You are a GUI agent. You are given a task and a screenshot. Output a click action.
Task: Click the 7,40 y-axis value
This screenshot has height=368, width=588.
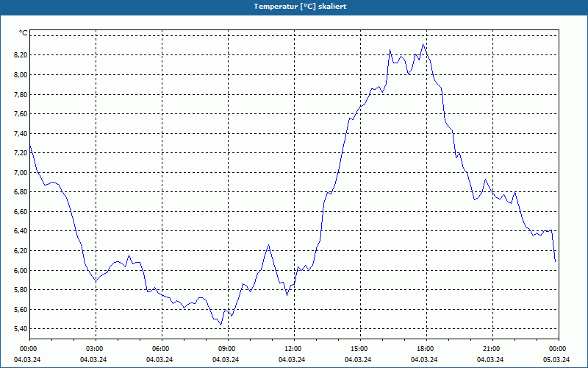tap(20, 133)
